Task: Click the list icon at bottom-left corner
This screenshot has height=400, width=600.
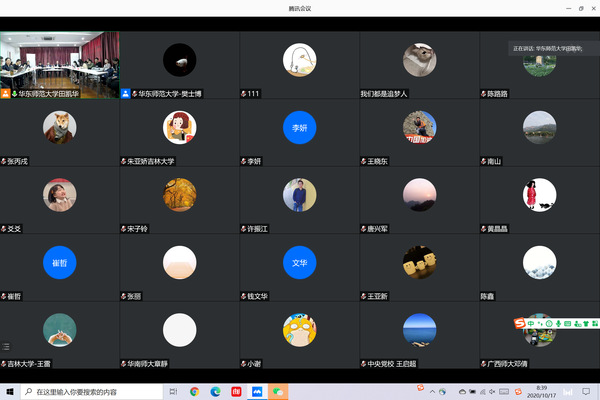Action: point(6,346)
